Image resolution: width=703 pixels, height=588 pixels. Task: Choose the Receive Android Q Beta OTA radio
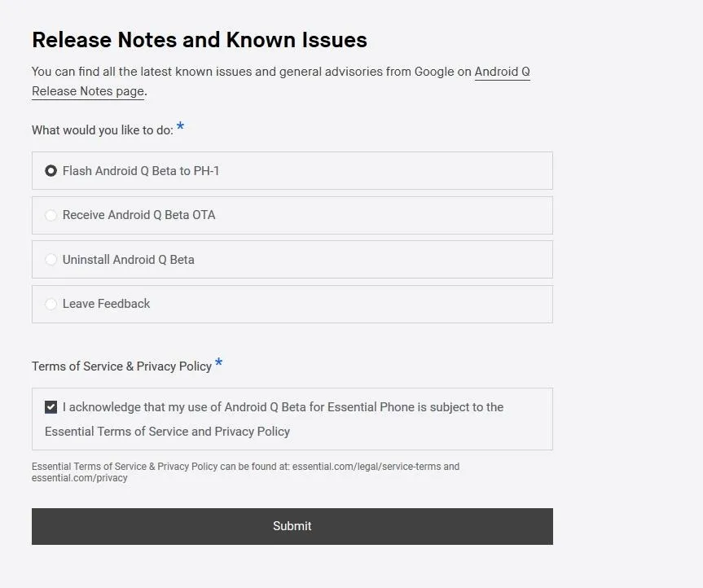click(51, 215)
